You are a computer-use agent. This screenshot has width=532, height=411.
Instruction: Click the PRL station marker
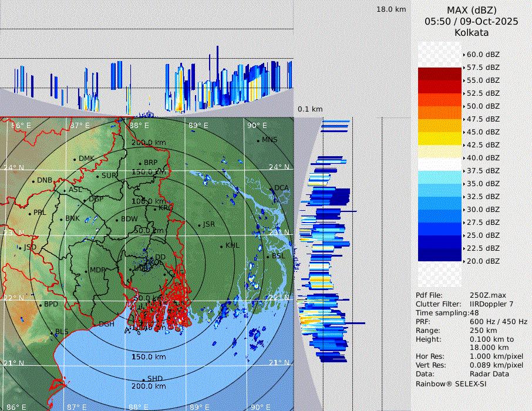[30, 213]
